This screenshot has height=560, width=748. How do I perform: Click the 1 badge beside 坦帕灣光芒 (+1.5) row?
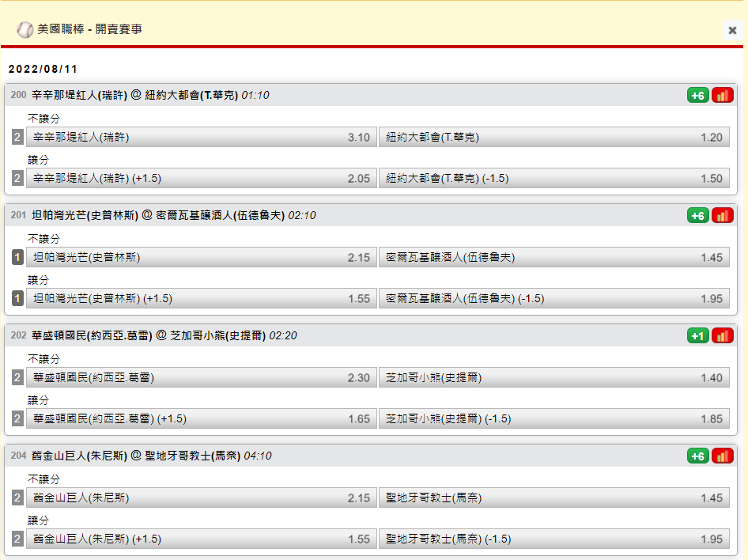tap(17, 299)
